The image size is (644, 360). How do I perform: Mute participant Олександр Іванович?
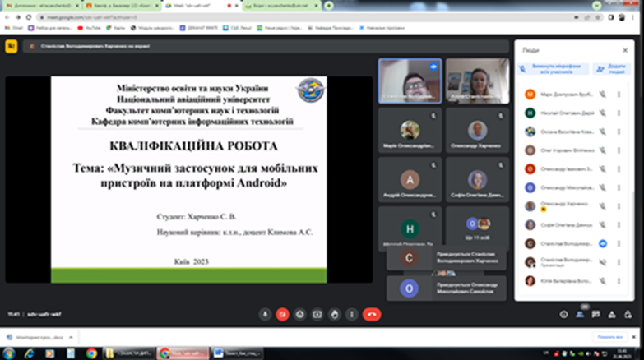[x=603, y=169]
